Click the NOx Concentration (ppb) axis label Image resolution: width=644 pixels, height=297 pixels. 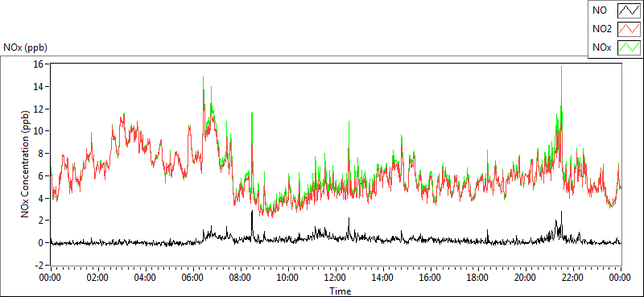26,164
